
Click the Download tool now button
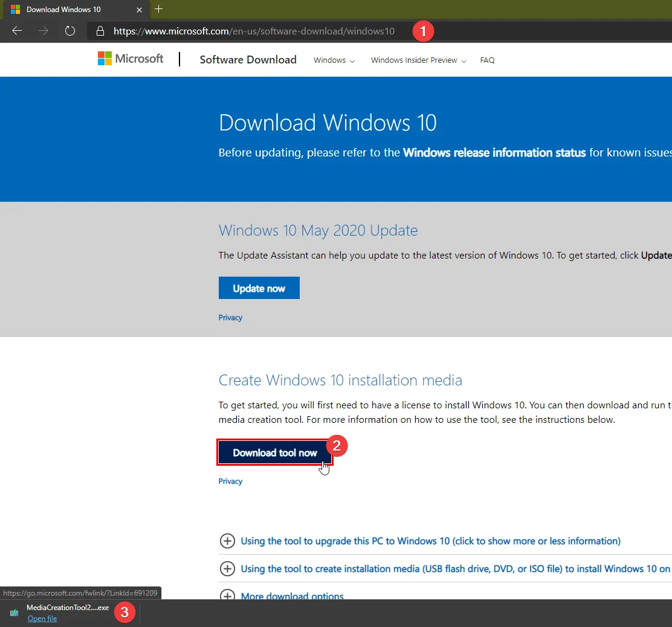pyautogui.click(x=274, y=452)
